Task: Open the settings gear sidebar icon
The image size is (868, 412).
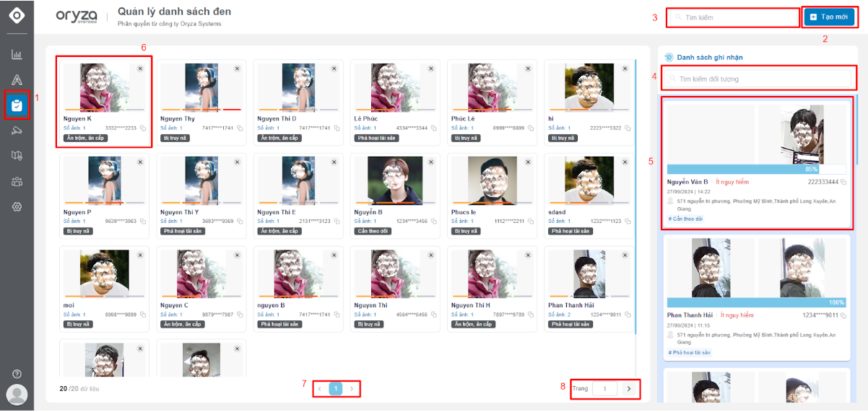Action: pos(17,206)
